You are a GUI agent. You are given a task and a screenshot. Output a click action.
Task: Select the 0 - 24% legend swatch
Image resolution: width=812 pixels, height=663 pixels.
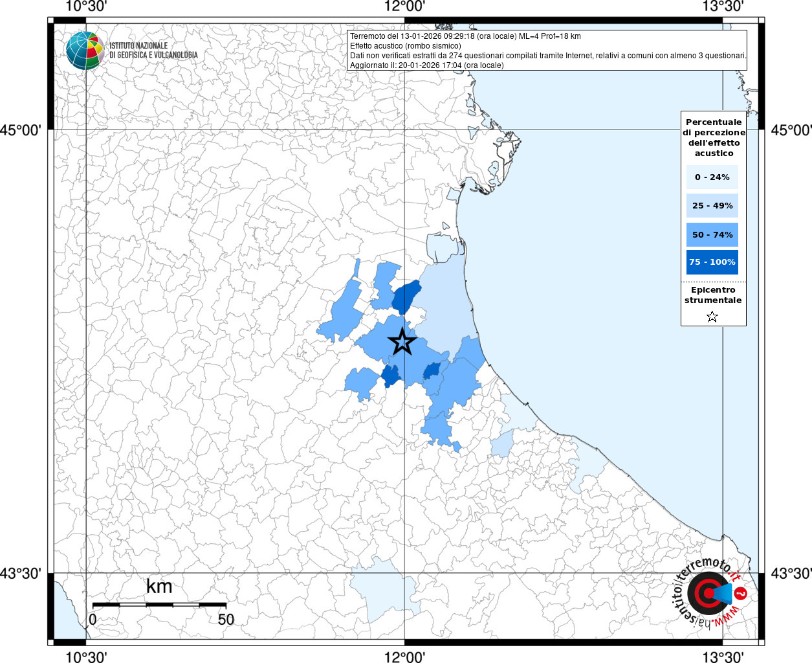tap(712, 177)
